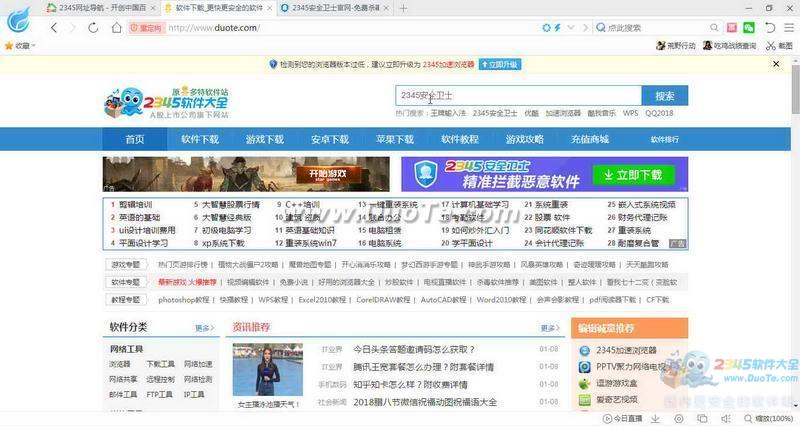Reload the page with refresh icon

click(x=93, y=28)
